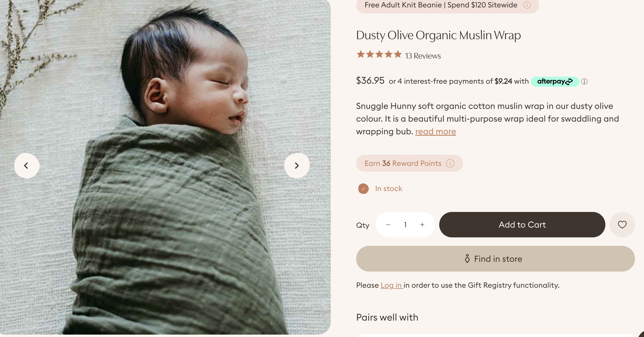This screenshot has height=337, width=644.
Task: Follow the Log in link
Action: [x=391, y=285]
